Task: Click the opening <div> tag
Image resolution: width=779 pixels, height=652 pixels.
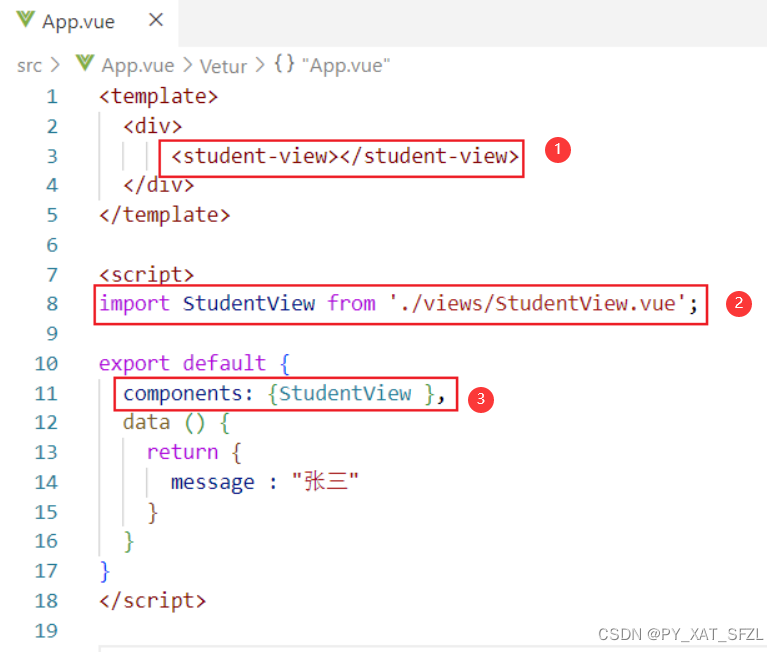Action: (153, 126)
